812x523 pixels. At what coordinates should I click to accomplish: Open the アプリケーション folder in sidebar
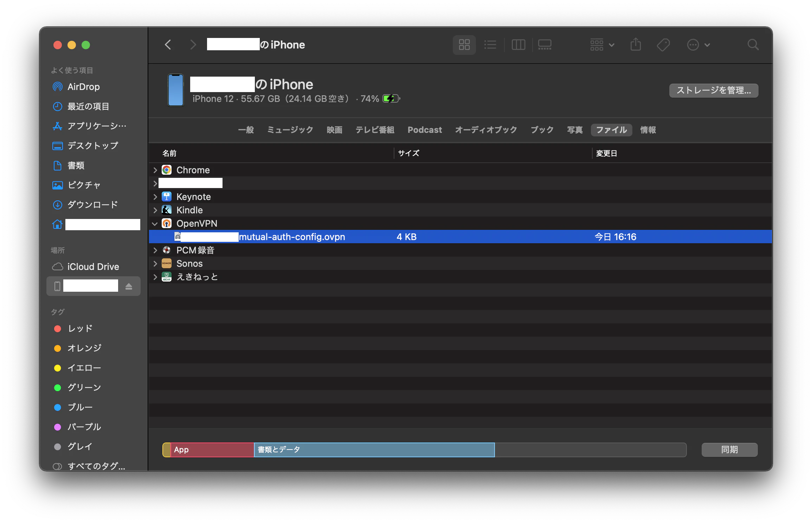(89, 126)
